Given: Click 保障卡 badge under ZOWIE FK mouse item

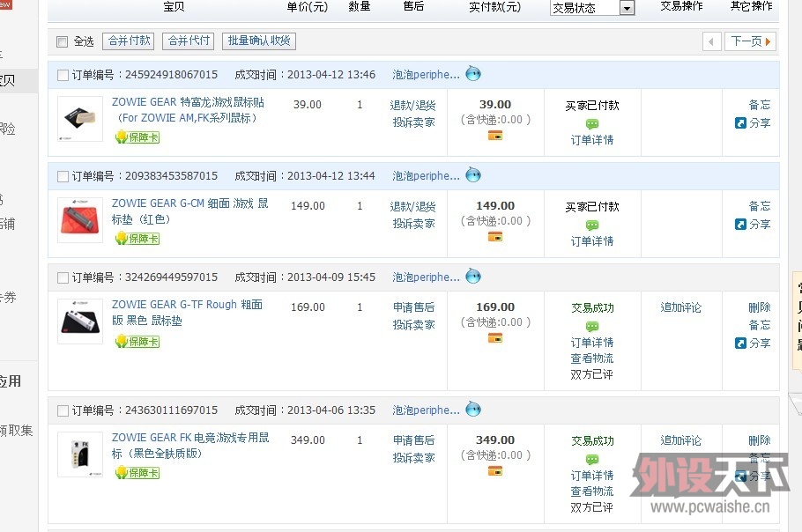Looking at the screenshot, I should click(137, 473).
